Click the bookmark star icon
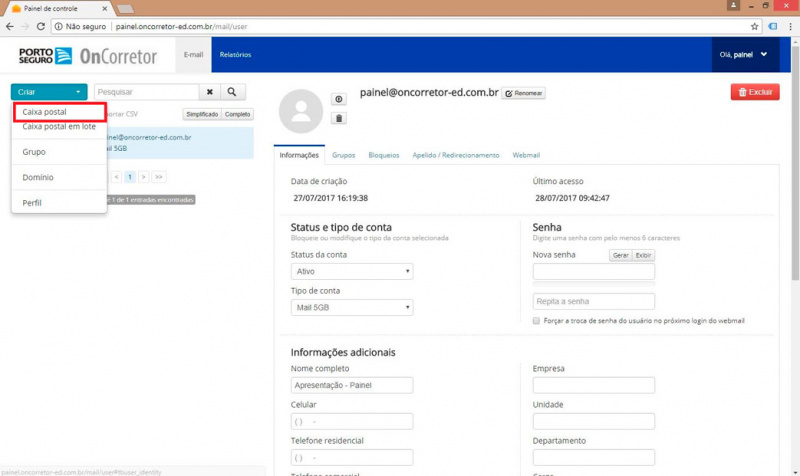The image size is (800, 476). (x=754, y=27)
